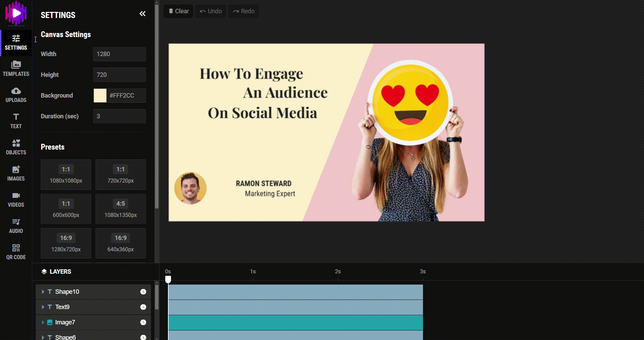Expand the Image7 layer arrow
644x340 pixels.
click(43, 322)
